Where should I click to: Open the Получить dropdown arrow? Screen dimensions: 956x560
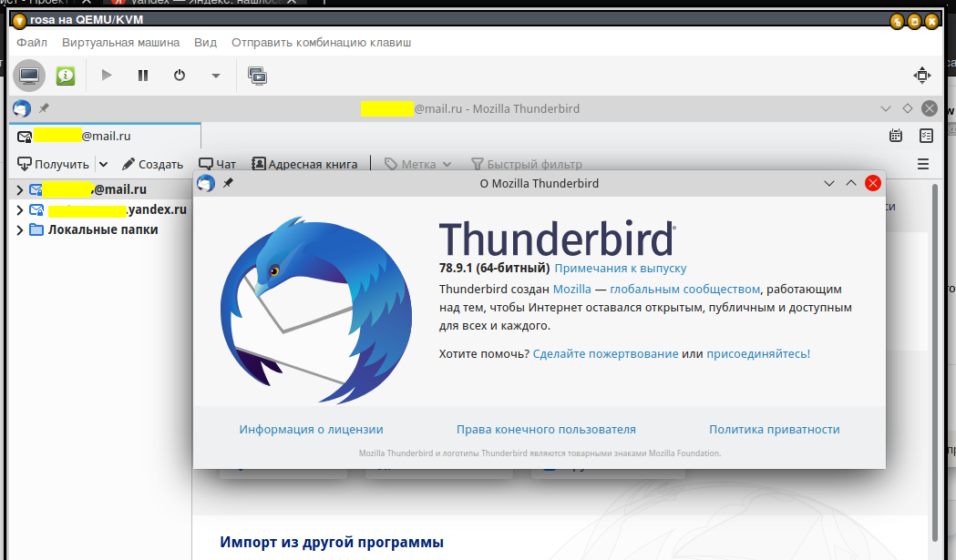coord(103,164)
